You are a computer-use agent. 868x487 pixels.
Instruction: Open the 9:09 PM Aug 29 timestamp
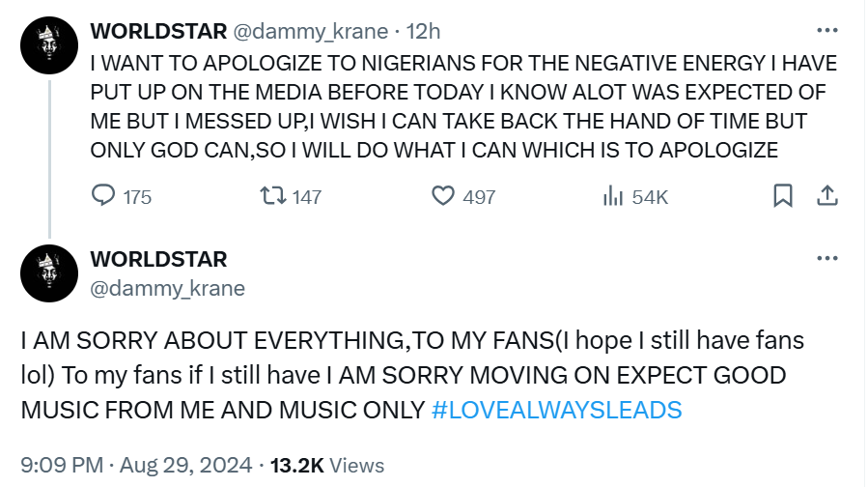[137, 466]
